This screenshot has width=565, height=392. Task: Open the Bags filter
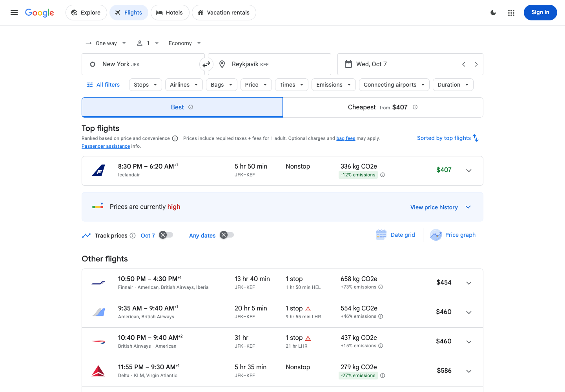click(222, 85)
